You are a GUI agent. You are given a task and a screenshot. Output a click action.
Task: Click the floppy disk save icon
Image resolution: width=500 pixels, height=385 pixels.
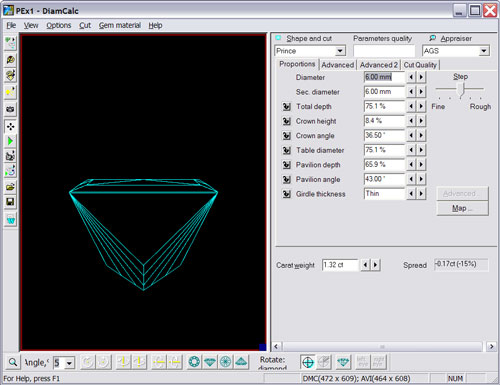click(10, 202)
